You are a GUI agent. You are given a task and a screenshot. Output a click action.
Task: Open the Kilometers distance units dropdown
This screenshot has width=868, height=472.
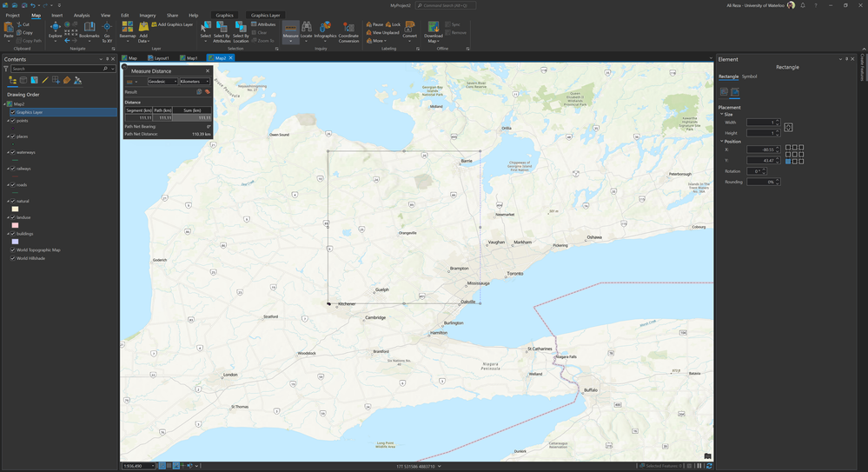(x=195, y=82)
